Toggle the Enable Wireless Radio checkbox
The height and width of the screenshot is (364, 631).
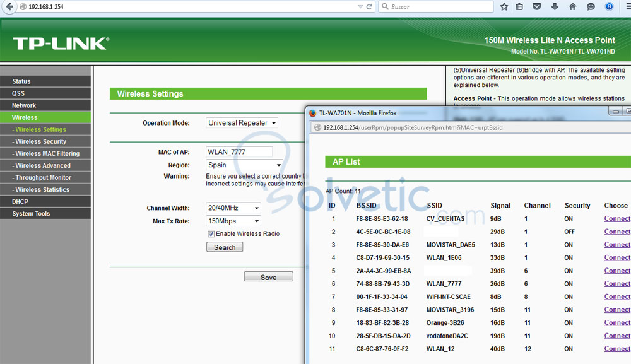click(x=211, y=234)
